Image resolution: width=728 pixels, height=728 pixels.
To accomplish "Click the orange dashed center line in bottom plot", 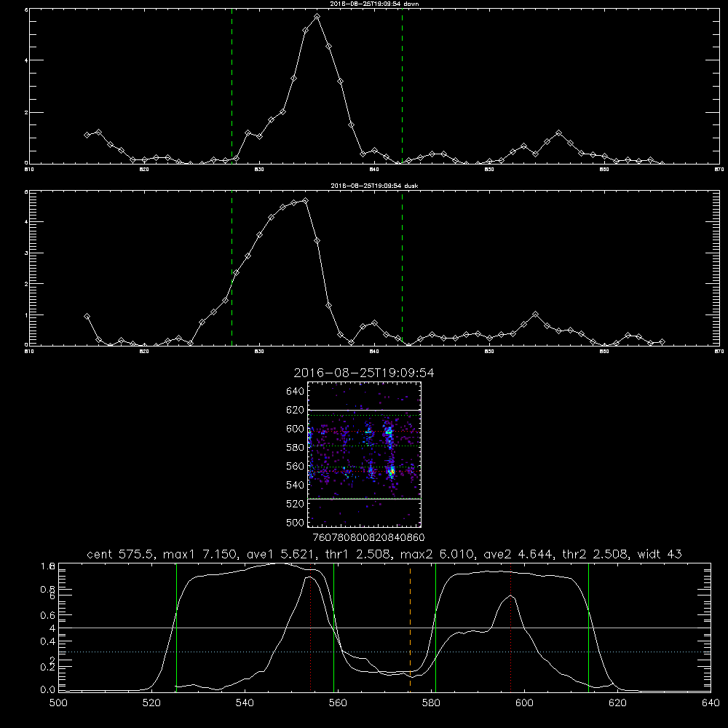I will [410, 628].
